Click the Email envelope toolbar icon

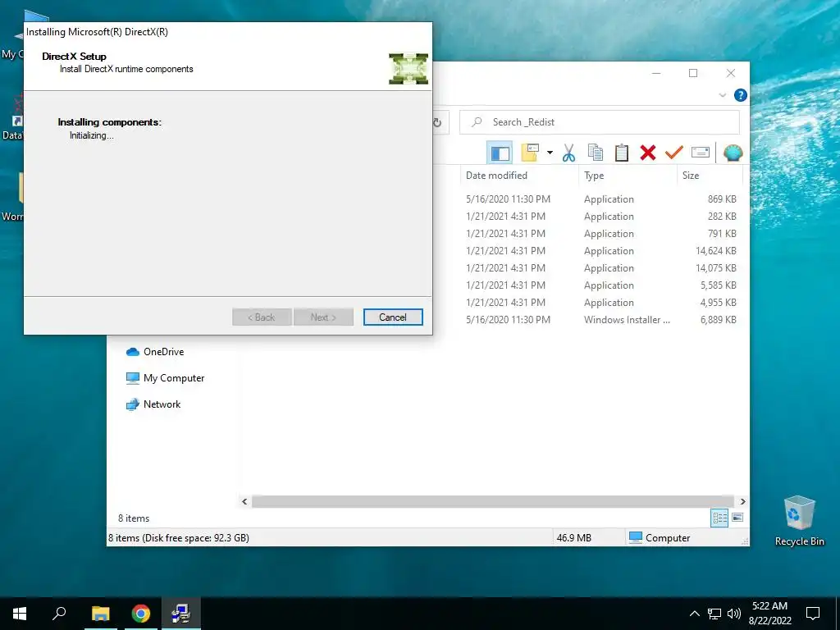coord(701,153)
